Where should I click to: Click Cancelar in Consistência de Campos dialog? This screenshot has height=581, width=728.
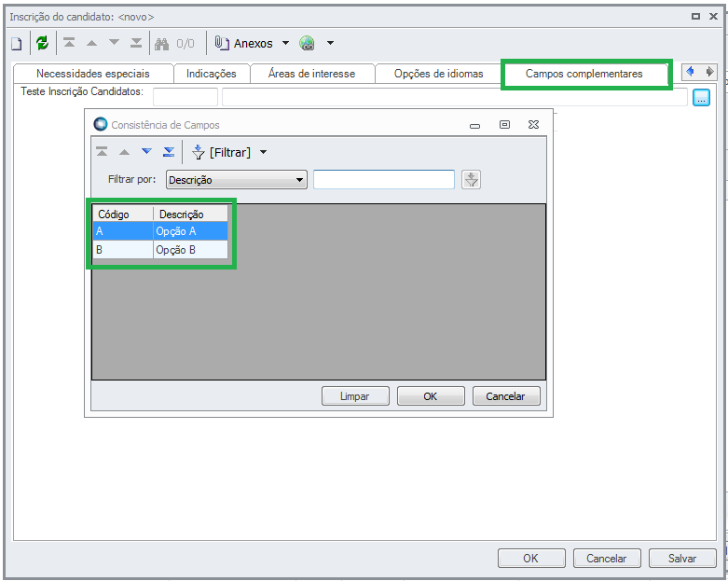[x=506, y=396]
